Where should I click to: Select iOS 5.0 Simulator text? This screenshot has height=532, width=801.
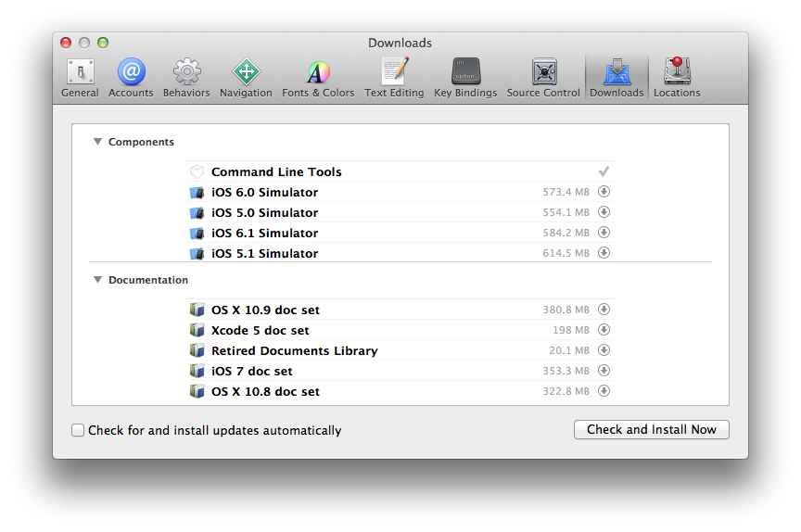pos(264,213)
